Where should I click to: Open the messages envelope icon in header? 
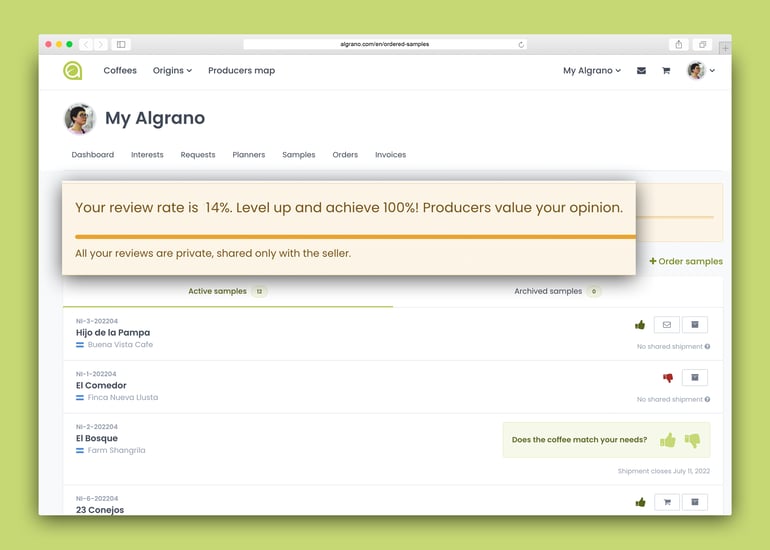[641, 71]
